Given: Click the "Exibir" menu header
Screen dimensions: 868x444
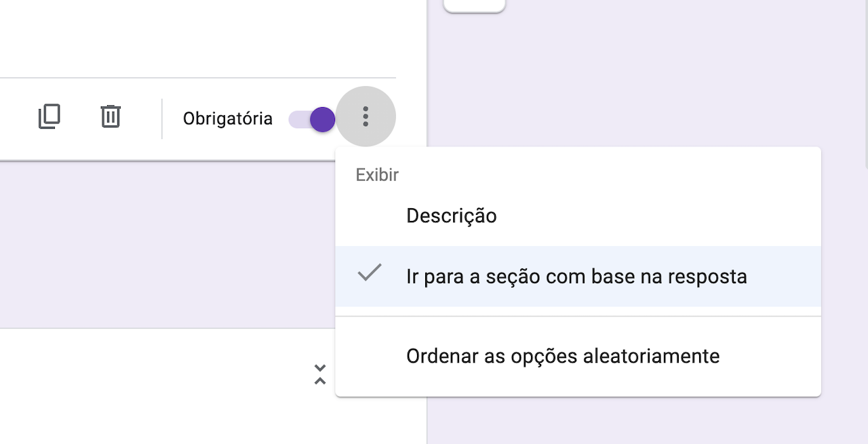Looking at the screenshot, I should pos(377,175).
